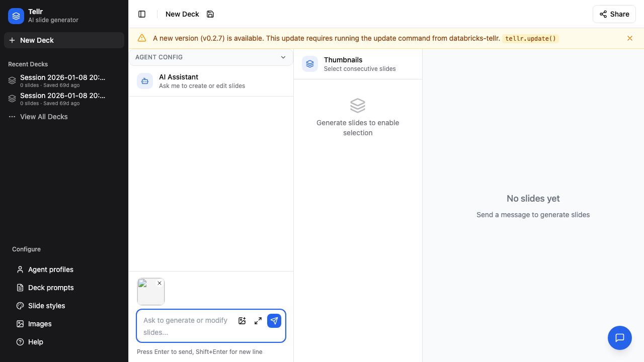The width and height of the screenshot is (644, 362).
Task: Focus the slide generation input field
Action: pyautogui.click(x=186, y=326)
